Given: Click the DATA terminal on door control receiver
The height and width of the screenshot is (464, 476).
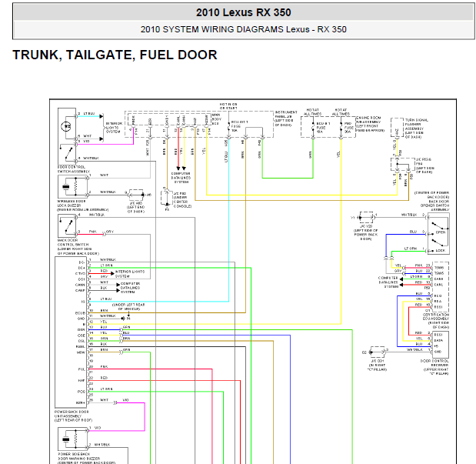Looking at the screenshot, I should click(438, 340).
